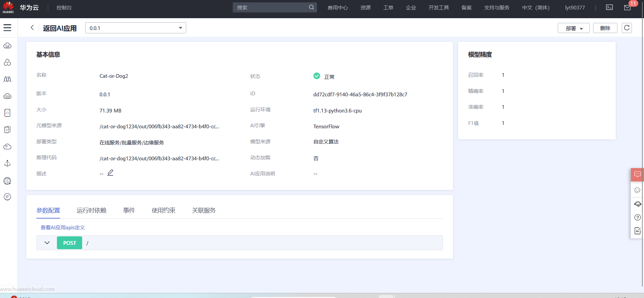Click the top search input field
The width and height of the screenshot is (644, 298).
point(275,7)
